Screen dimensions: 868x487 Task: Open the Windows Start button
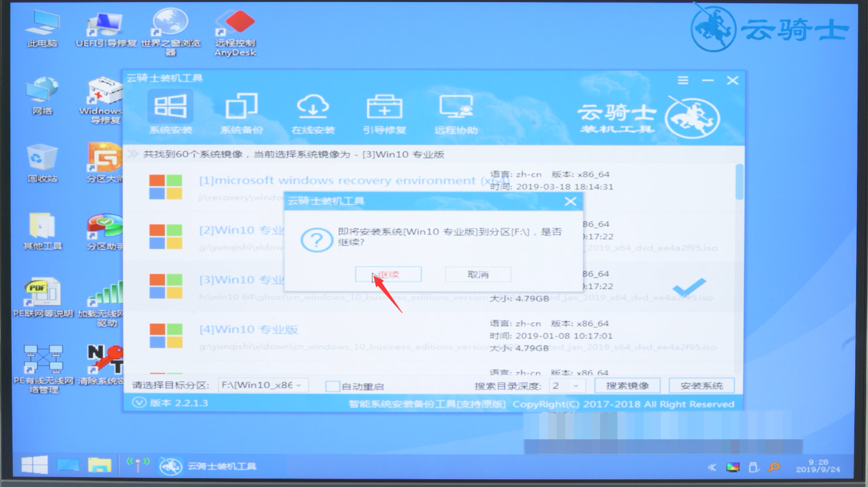point(34,464)
